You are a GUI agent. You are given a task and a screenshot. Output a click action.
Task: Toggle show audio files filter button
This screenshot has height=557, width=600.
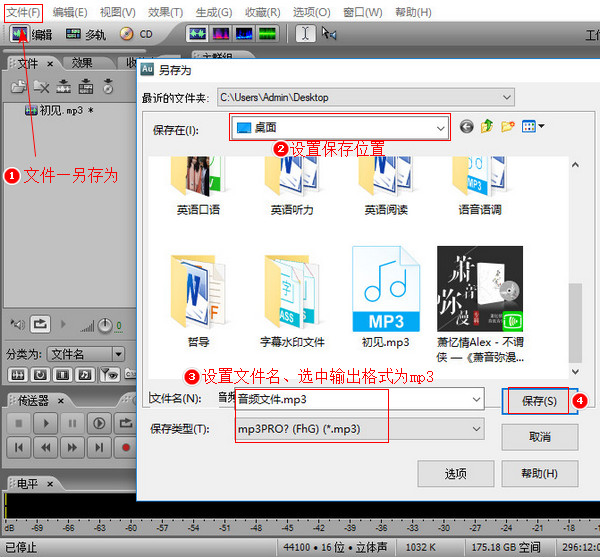[x=18, y=375]
